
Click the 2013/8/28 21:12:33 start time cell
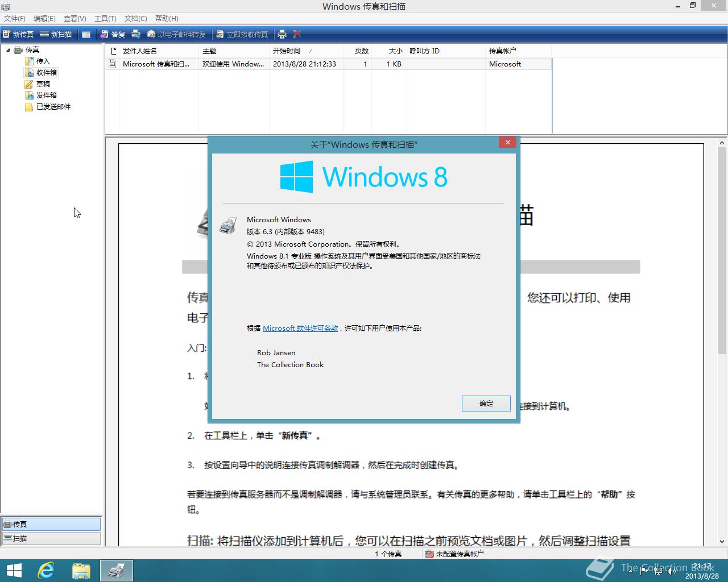coord(304,64)
